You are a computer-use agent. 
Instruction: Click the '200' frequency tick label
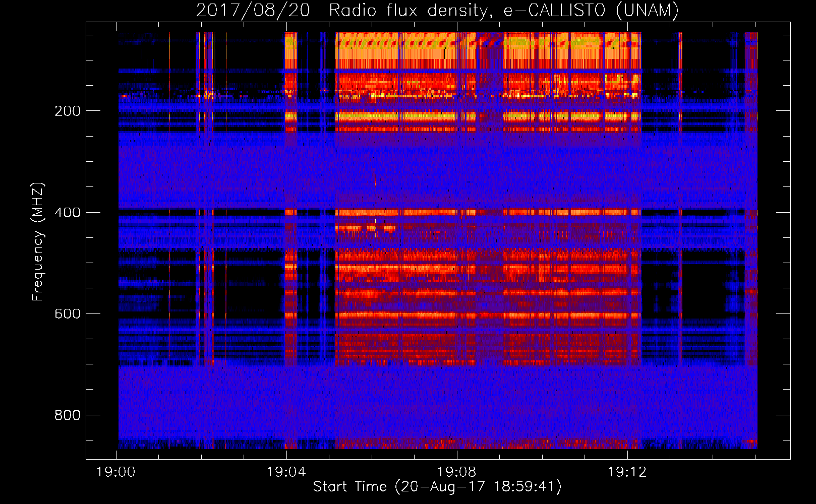[x=68, y=111]
